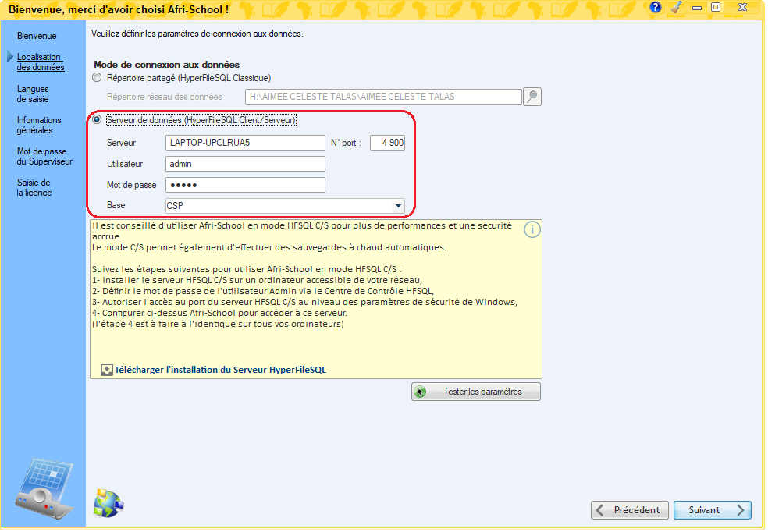
Task: Maximize the Afri-School setup window
Action: (716, 7)
